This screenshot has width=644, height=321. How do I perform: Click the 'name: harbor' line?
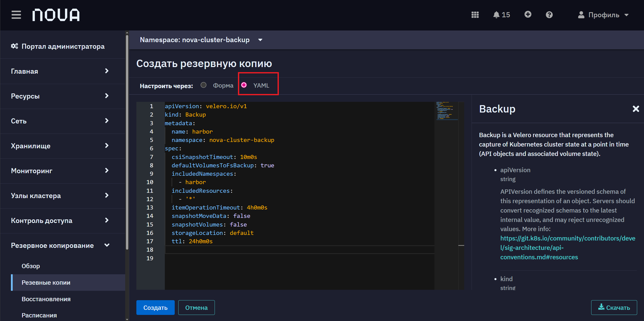click(192, 132)
